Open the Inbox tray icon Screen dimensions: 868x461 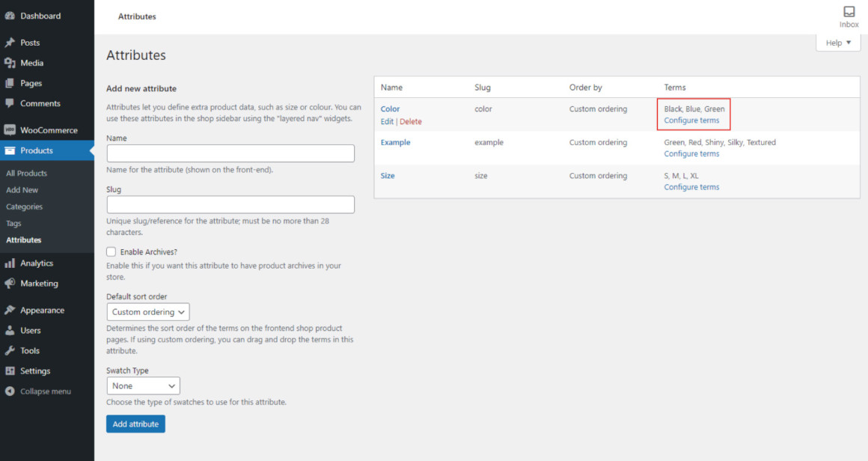point(849,11)
